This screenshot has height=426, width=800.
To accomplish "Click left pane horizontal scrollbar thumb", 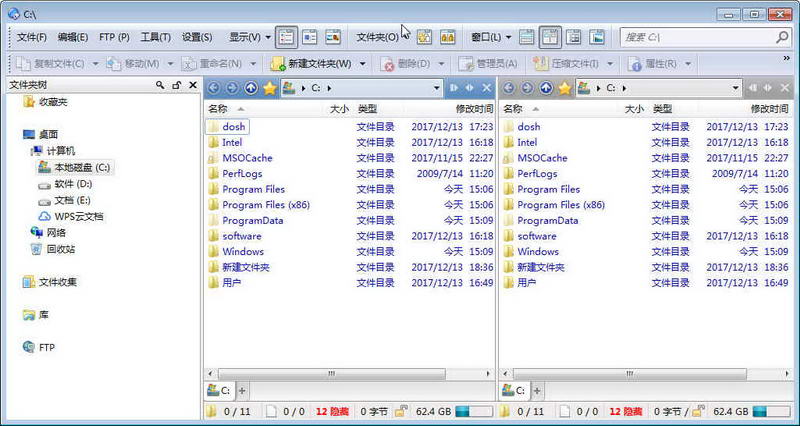I will [332, 374].
